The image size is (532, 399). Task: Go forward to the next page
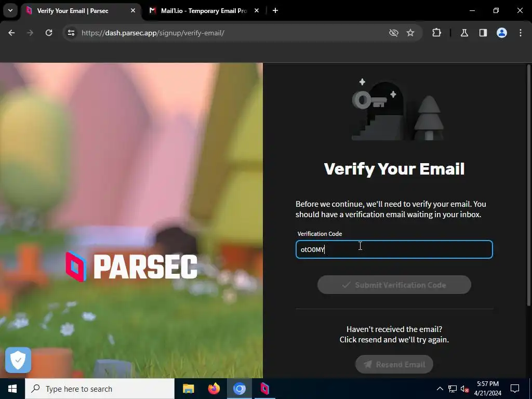(x=30, y=33)
